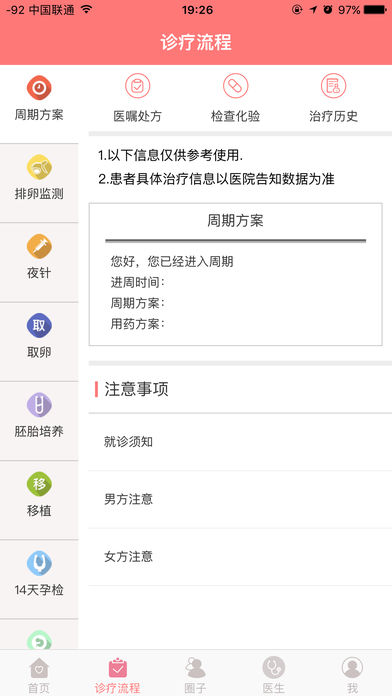The height and width of the screenshot is (696, 392).
Task: Expand the 女方注意 row
Action: (240, 557)
